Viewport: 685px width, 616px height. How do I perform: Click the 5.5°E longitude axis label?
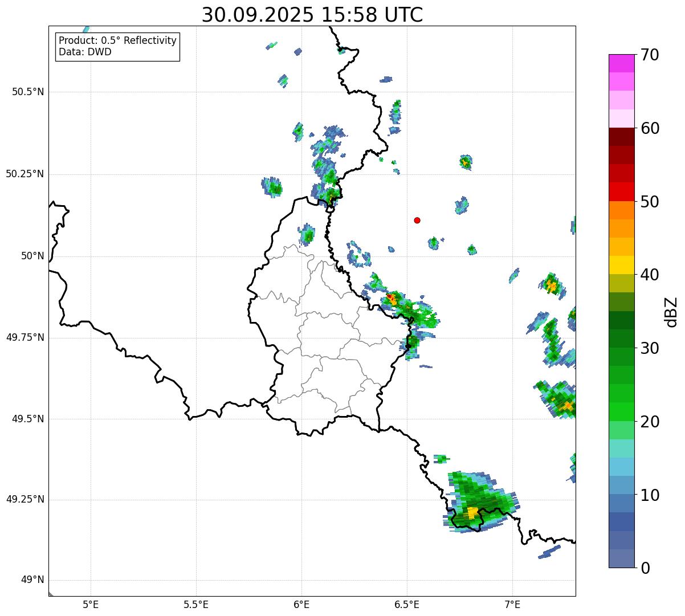tap(196, 605)
